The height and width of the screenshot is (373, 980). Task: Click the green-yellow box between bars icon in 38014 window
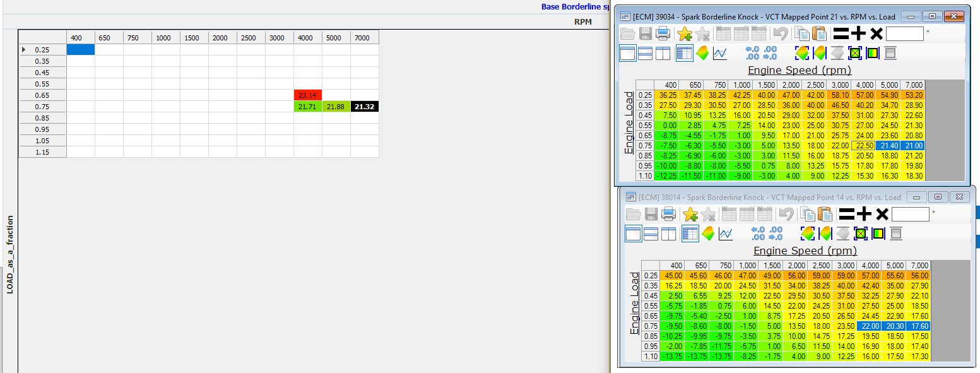click(878, 234)
